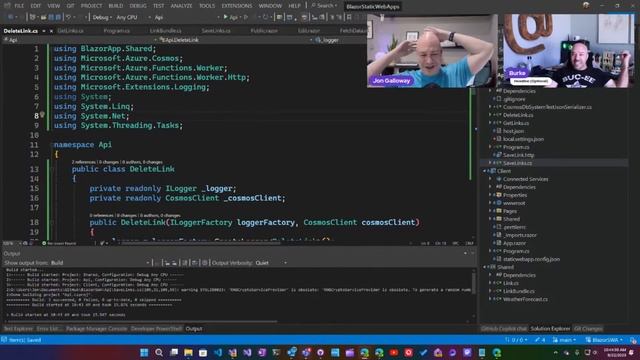This screenshot has width=640, height=360.
Task: Select App.razor in Solution Explorer
Action: pyautogui.click(x=514, y=243)
